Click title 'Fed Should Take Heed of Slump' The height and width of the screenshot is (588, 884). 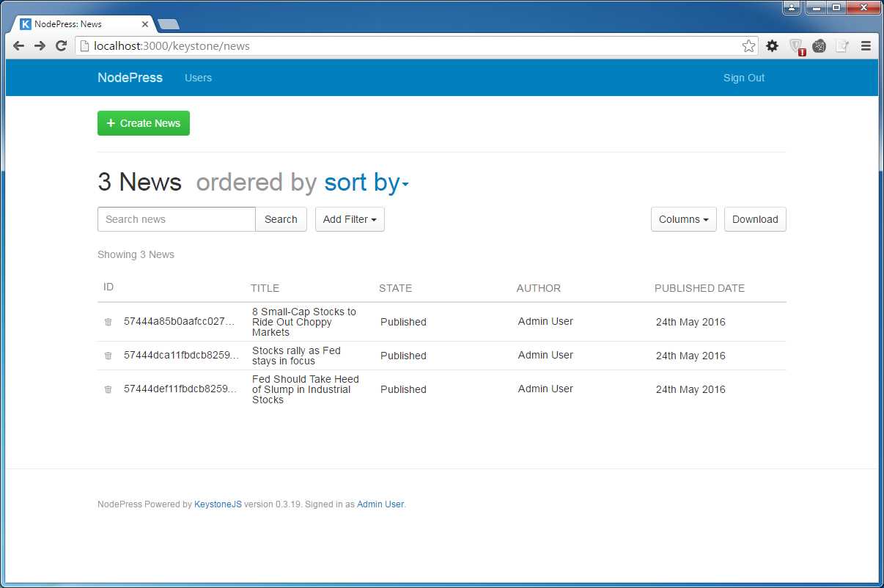[x=306, y=389]
